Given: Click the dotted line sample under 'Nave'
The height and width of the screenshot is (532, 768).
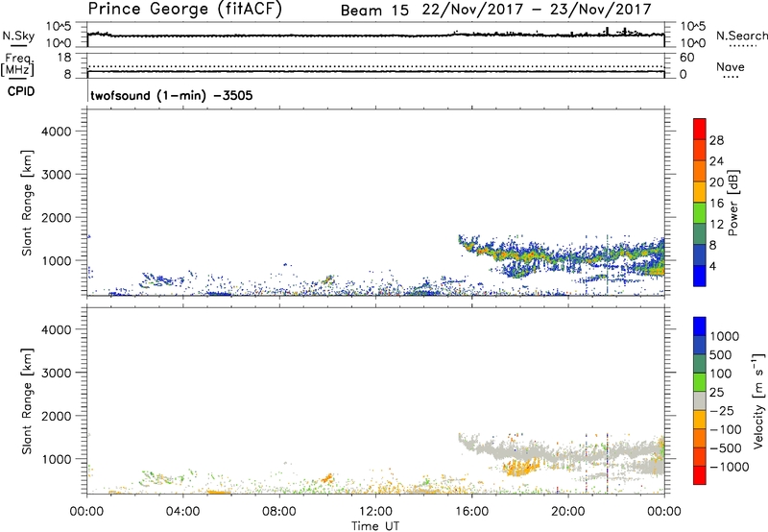Looking at the screenshot, I should point(732,77).
